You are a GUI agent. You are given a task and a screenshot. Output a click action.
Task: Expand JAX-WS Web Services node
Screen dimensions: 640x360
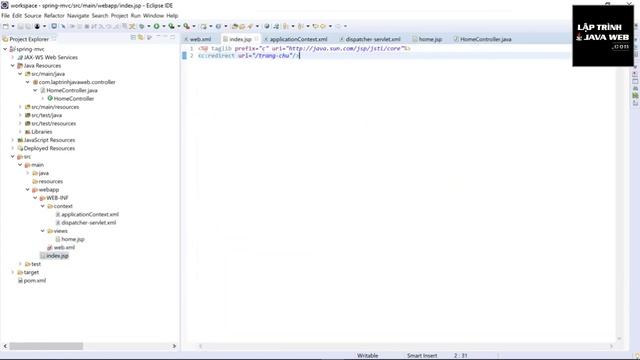click(x=13, y=57)
